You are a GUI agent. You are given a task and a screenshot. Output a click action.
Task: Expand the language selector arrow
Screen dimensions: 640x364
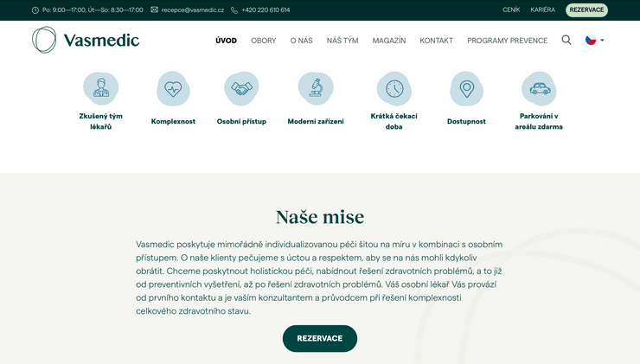tap(602, 41)
